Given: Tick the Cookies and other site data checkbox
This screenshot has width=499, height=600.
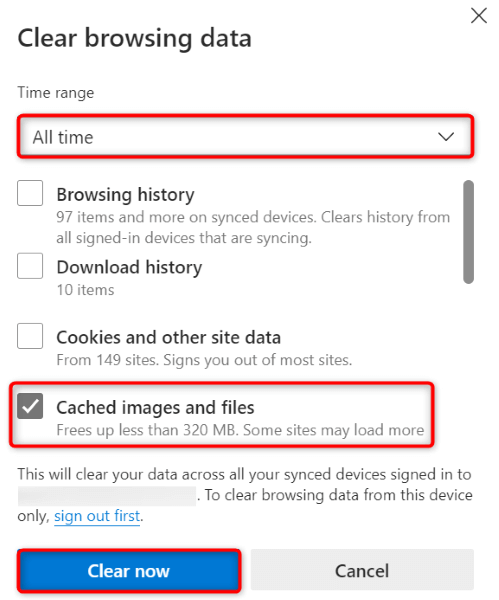Looking at the screenshot, I should [x=30, y=336].
